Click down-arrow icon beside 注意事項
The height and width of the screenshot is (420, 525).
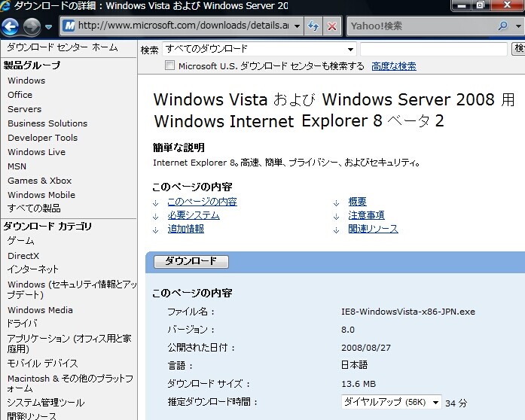[x=337, y=217]
